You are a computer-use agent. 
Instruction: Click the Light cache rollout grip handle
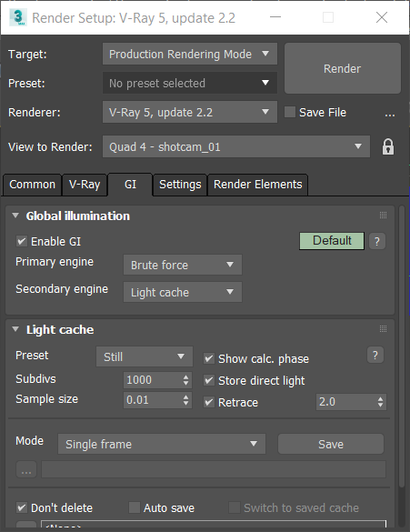tap(383, 329)
